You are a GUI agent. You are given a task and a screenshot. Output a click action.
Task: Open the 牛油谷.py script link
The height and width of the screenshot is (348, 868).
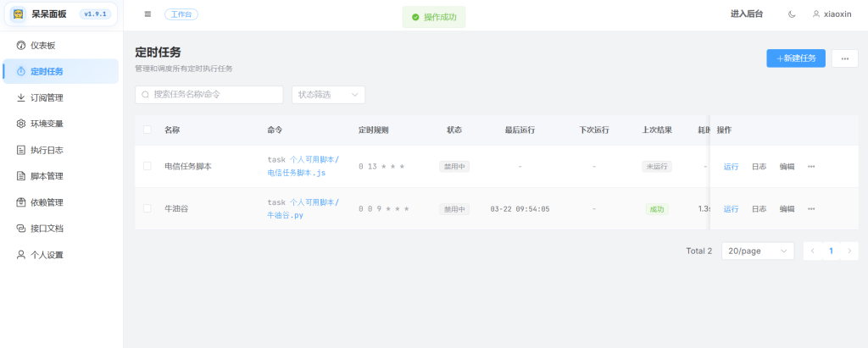(x=286, y=215)
